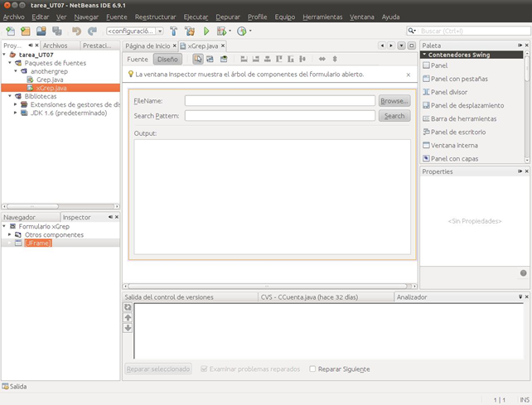
Task: Click the fifth align icon in design toolbar
Action: pos(290,59)
